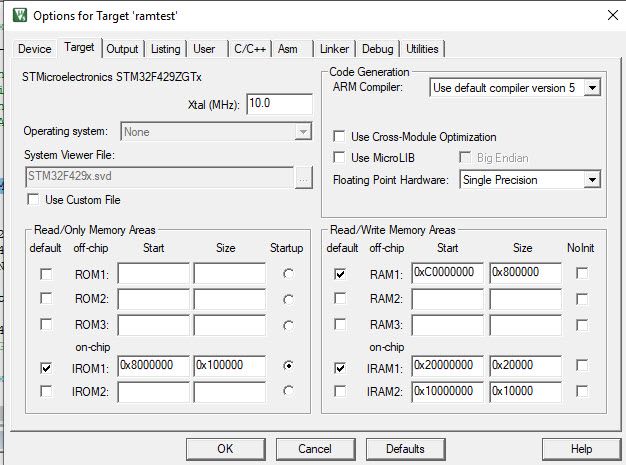Open the Debug tab

(x=377, y=49)
